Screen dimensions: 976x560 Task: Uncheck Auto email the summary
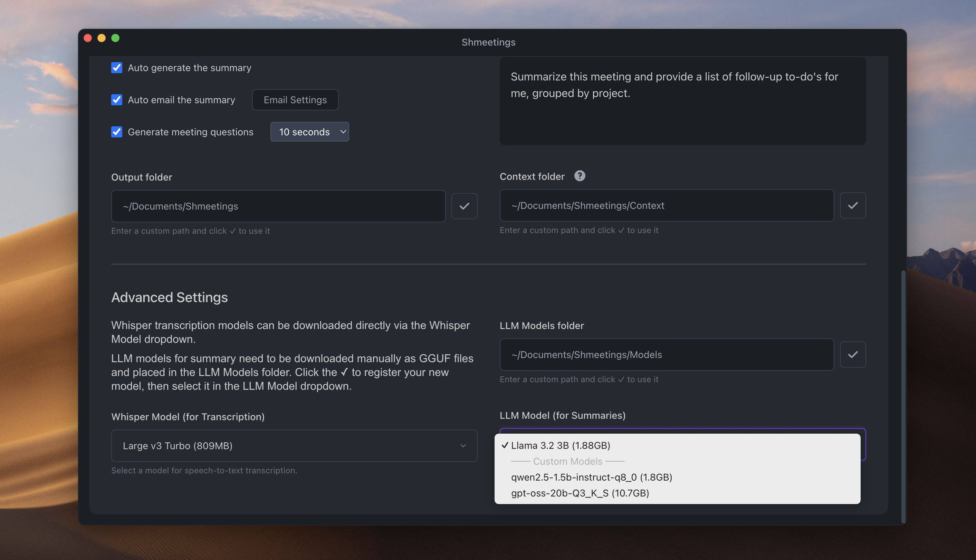tap(117, 100)
